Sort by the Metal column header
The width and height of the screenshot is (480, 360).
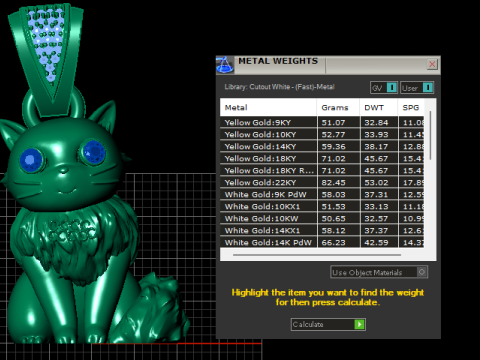(x=268, y=108)
